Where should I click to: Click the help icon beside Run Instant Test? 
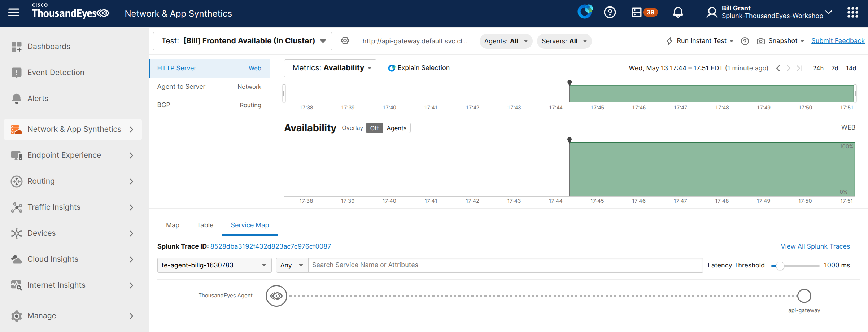pyautogui.click(x=745, y=41)
